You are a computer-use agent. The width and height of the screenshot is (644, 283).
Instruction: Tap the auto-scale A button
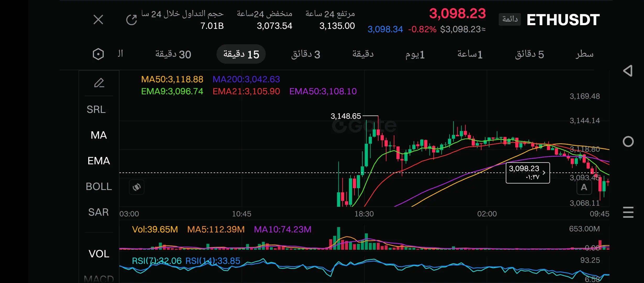tap(584, 187)
